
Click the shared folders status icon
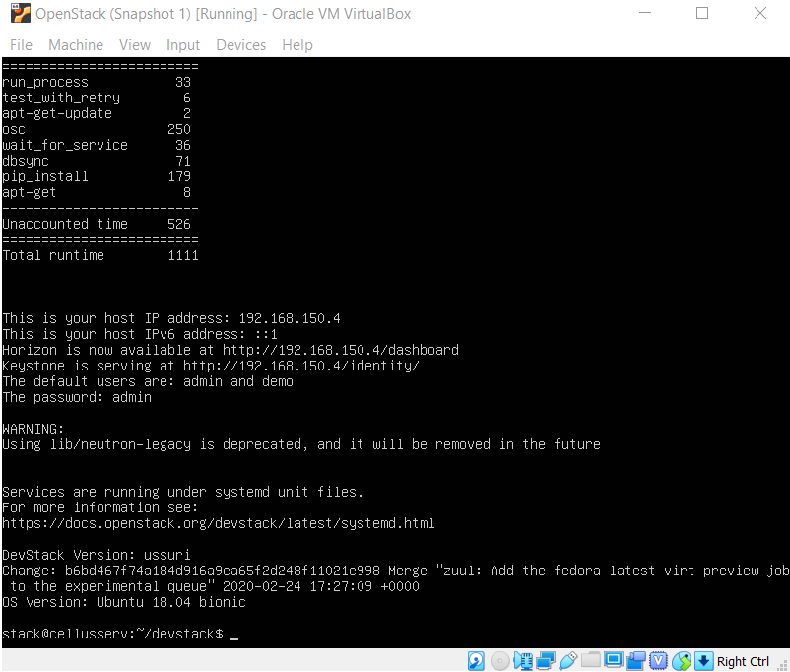click(591, 661)
